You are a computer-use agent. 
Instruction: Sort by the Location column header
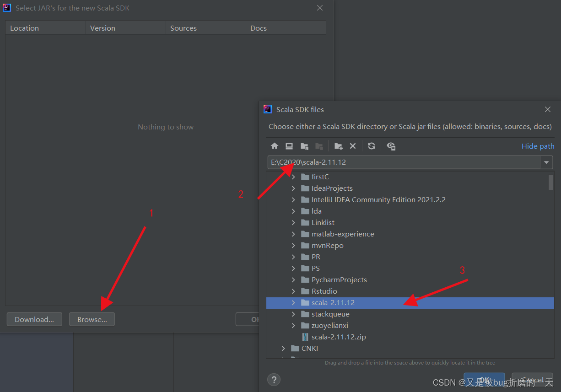pyautogui.click(x=45, y=28)
